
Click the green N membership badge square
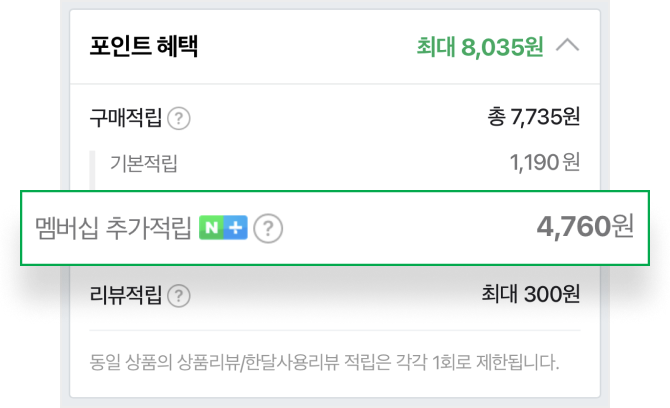211,228
